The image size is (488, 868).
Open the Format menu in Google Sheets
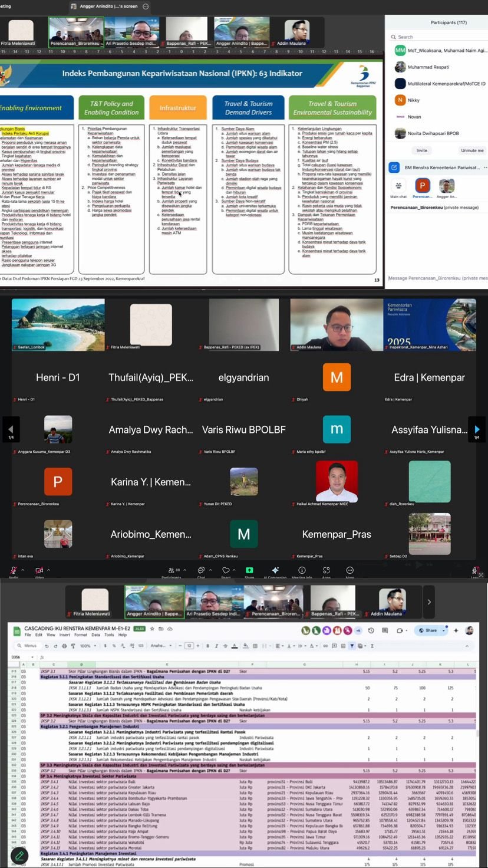click(x=80, y=635)
